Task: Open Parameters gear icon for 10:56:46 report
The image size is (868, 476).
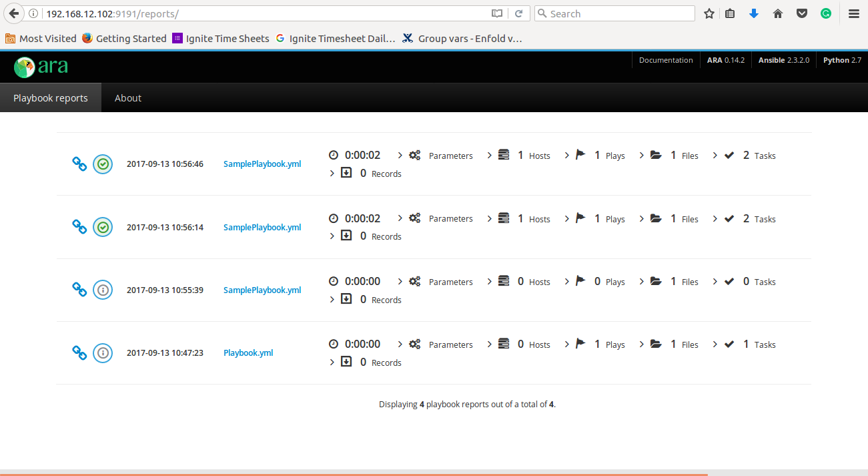Action: pos(415,156)
